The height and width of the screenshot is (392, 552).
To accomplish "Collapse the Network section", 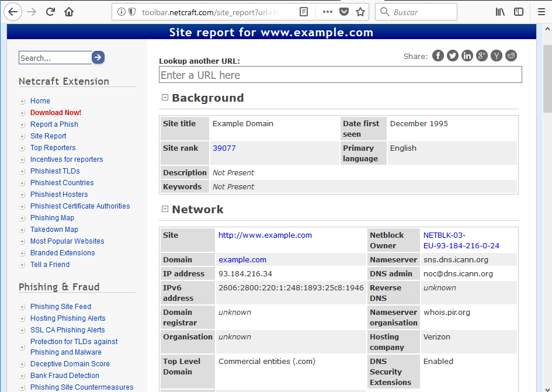I will click(x=165, y=209).
